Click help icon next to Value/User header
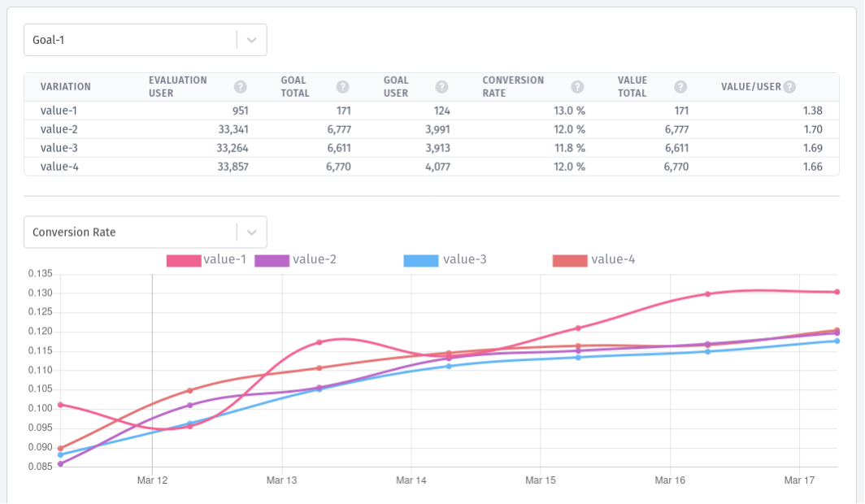Viewport: 865px width, 504px height. [789, 87]
